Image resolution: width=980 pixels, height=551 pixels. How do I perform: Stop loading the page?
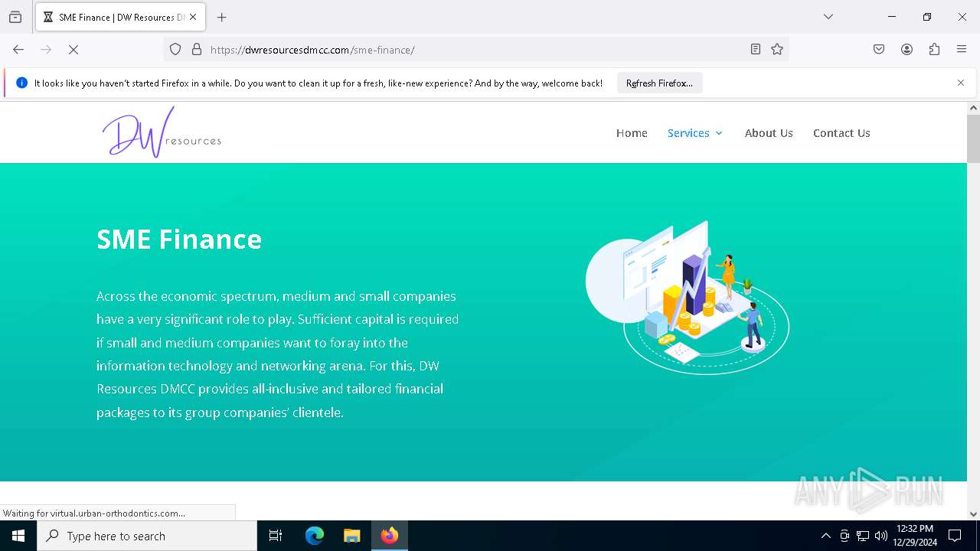click(73, 50)
